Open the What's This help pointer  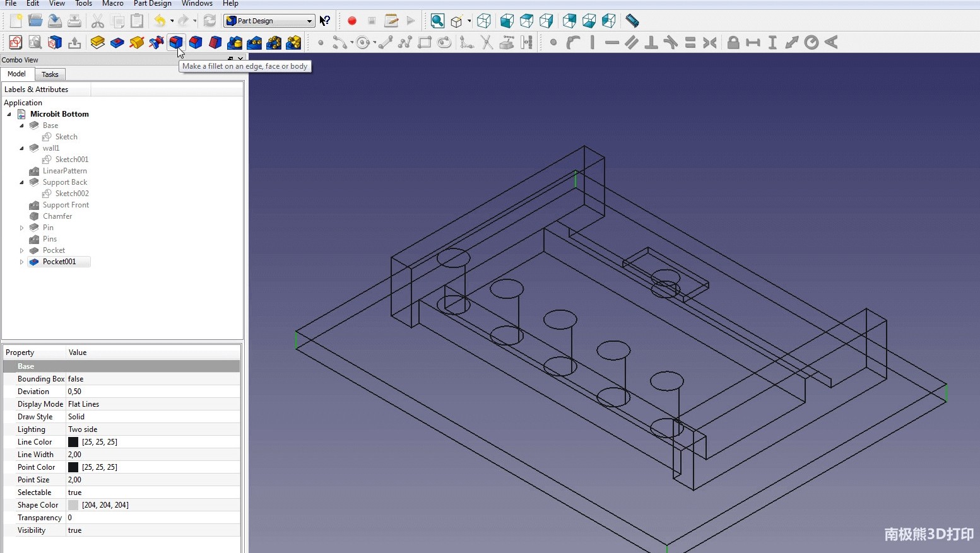click(x=325, y=21)
